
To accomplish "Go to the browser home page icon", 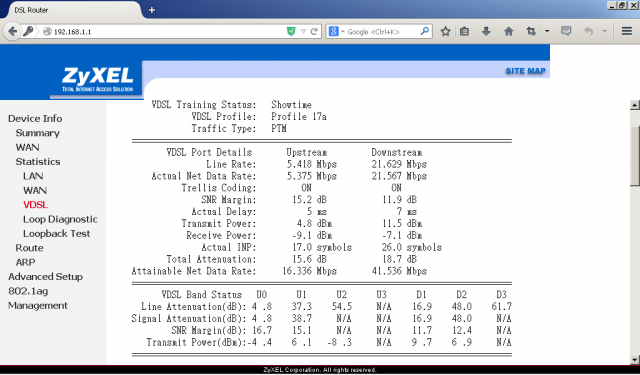I will click(508, 31).
